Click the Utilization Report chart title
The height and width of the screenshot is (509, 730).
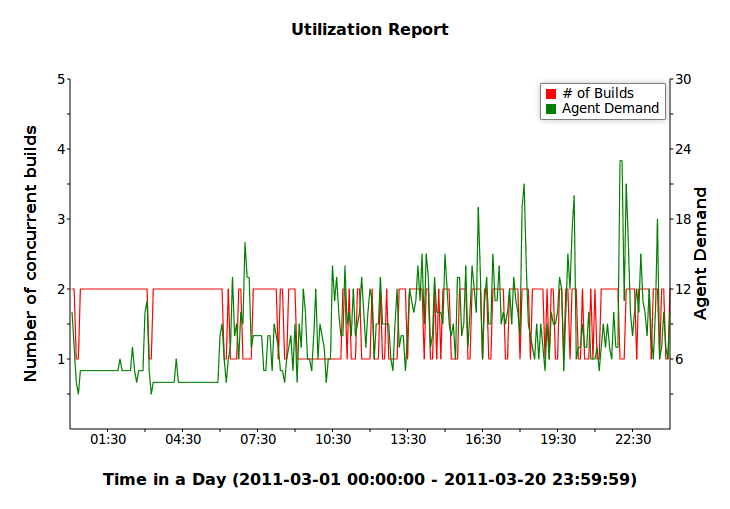click(x=369, y=29)
